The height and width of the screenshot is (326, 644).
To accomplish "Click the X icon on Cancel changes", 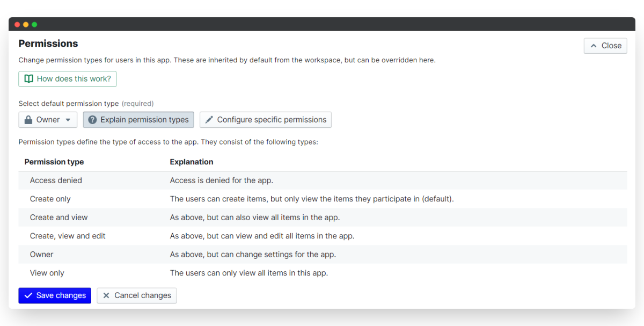I will pyautogui.click(x=106, y=295).
